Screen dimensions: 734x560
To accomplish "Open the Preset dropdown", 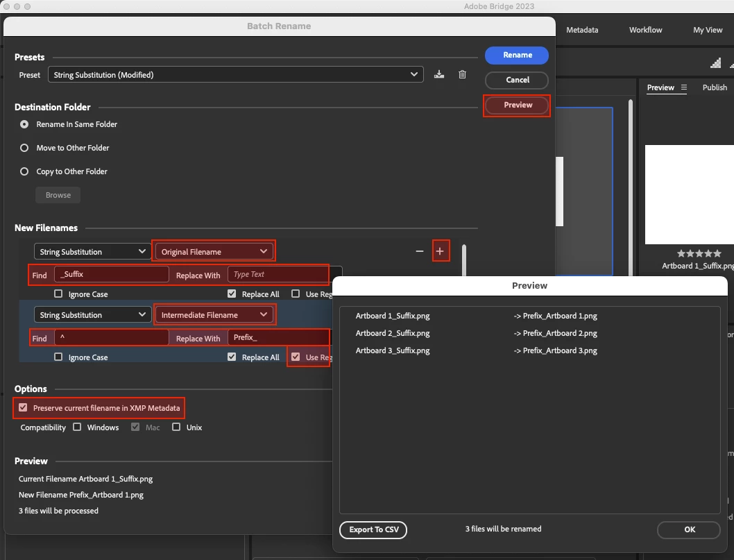I will (235, 74).
